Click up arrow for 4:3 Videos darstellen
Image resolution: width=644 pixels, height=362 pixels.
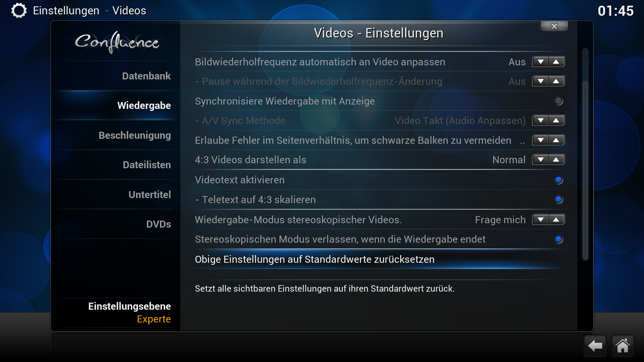point(556,160)
